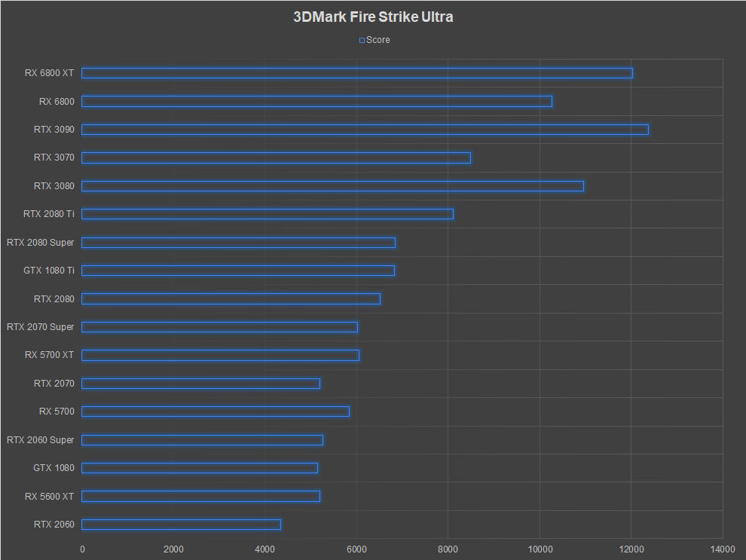Select the RTX 2070 axis label
The image size is (746, 560).
click(54, 384)
